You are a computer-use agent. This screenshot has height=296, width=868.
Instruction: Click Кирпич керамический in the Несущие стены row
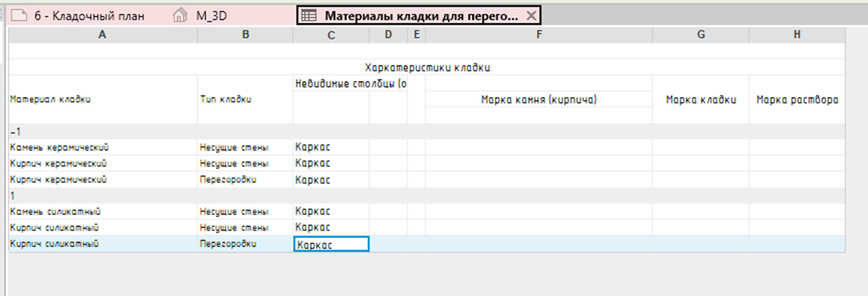click(x=103, y=164)
